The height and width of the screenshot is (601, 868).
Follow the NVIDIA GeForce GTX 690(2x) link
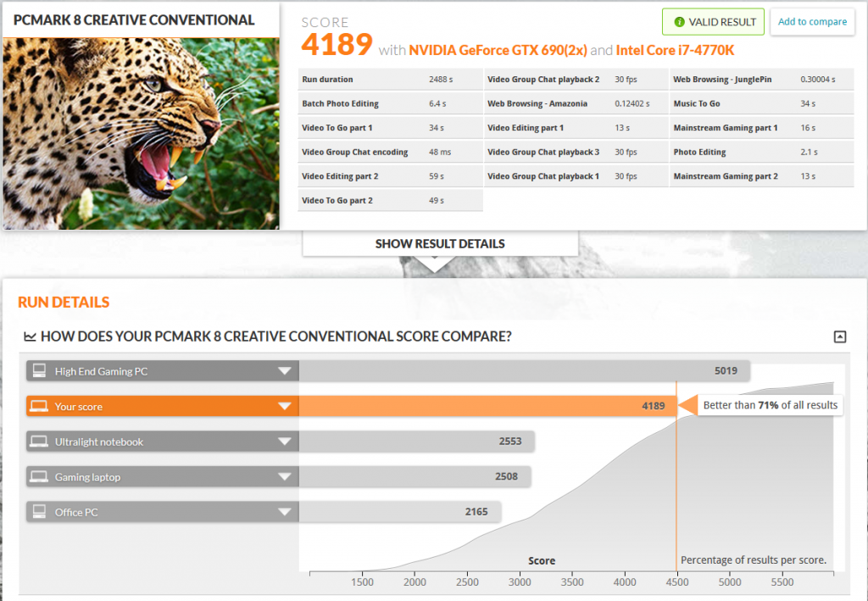coord(498,50)
